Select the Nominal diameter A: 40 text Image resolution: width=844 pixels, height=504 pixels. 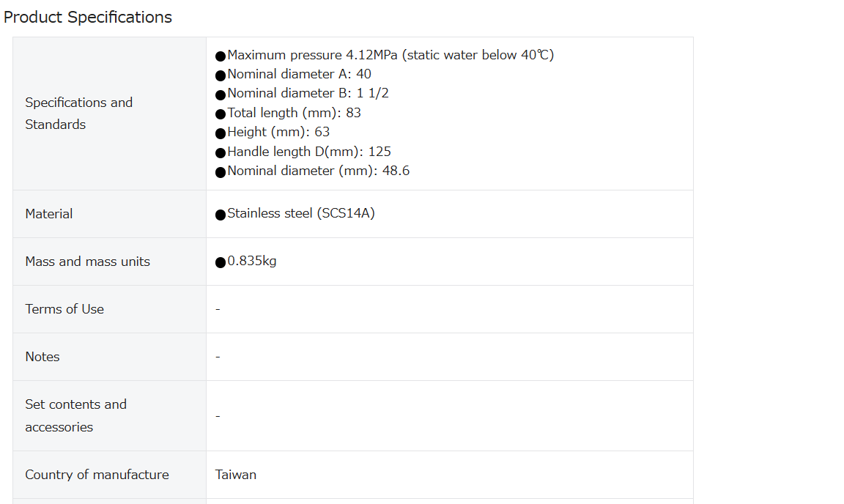[x=293, y=74]
